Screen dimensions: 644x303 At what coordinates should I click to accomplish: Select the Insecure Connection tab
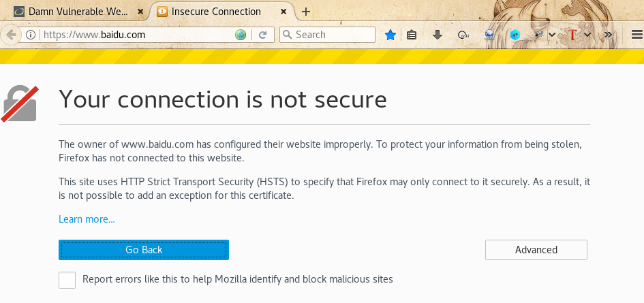[x=217, y=12]
